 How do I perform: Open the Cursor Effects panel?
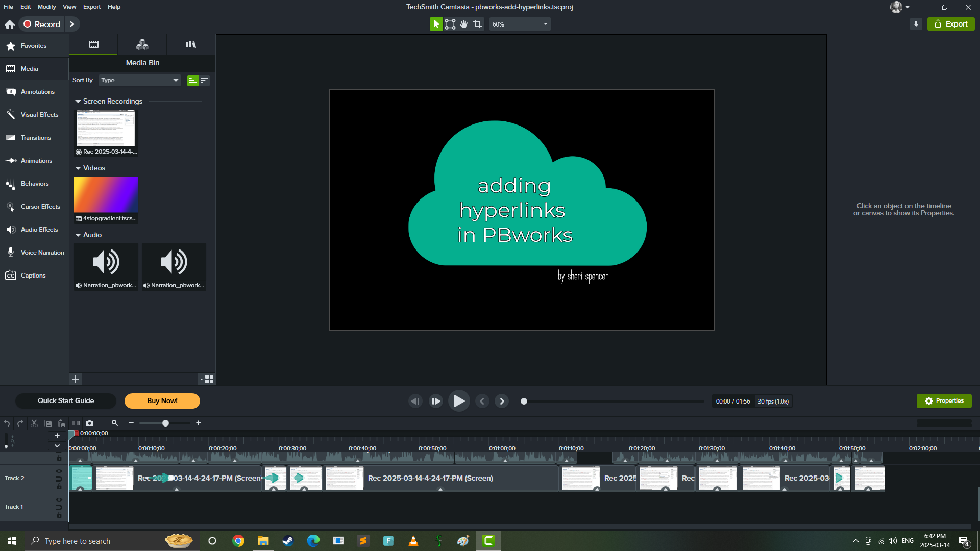tap(34, 207)
